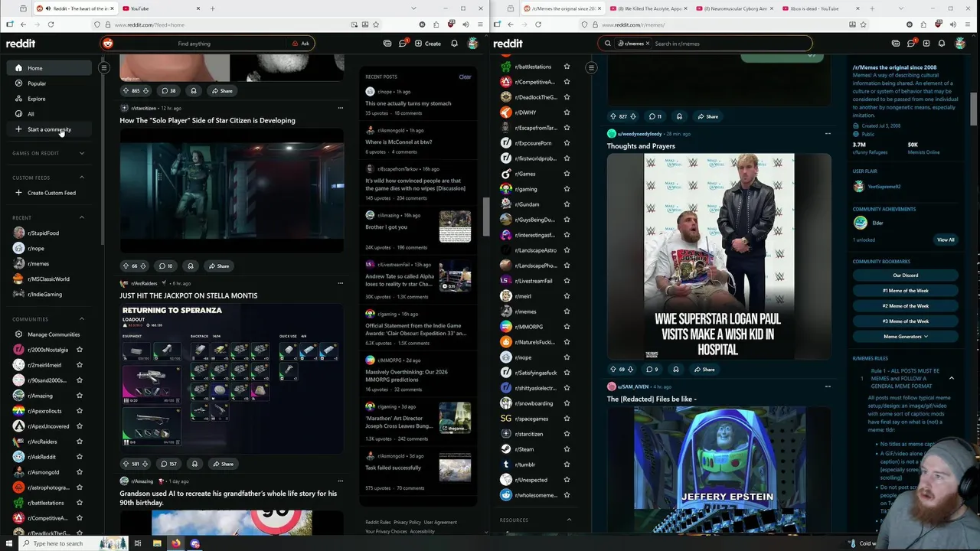Favorite r/Amazing star in left sidebar
Screen dimensions: 980x551
tap(80, 396)
